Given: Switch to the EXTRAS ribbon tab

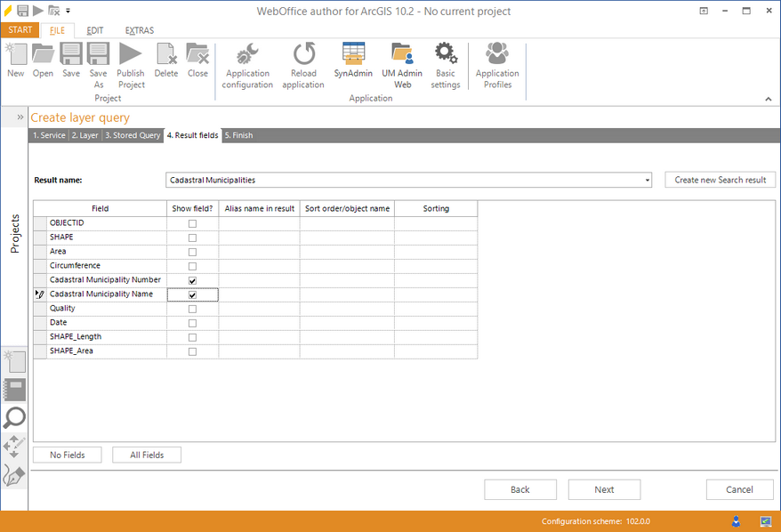Looking at the screenshot, I should click(x=139, y=29).
